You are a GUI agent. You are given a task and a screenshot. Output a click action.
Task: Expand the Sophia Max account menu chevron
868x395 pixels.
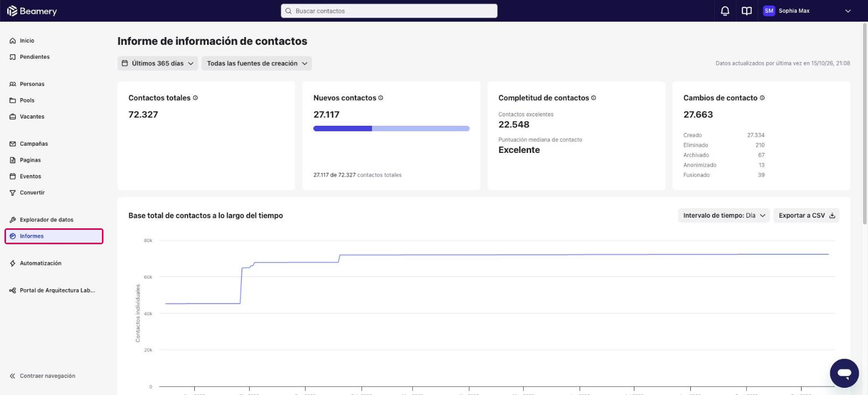tap(848, 11)
